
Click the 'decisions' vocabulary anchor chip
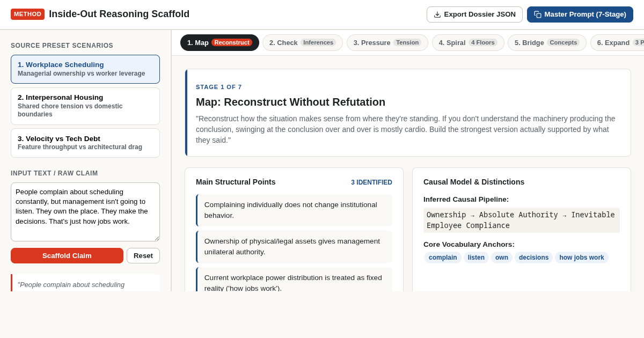533,258
